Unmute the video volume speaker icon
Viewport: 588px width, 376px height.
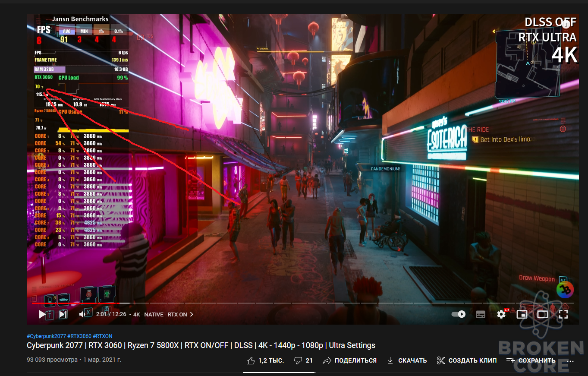tap(85, 314)
